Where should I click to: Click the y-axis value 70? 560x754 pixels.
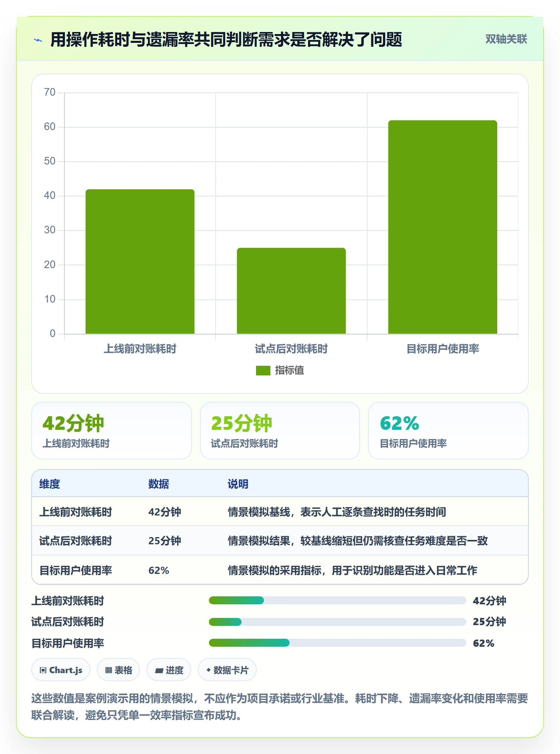pos(50,92)
